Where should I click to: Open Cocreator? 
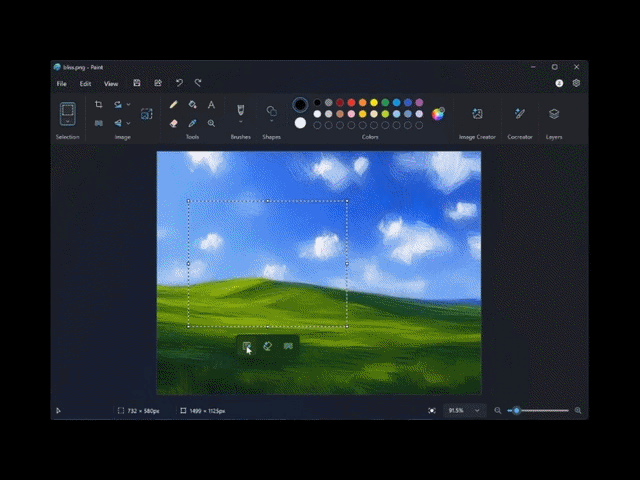(x=520, y=114)
